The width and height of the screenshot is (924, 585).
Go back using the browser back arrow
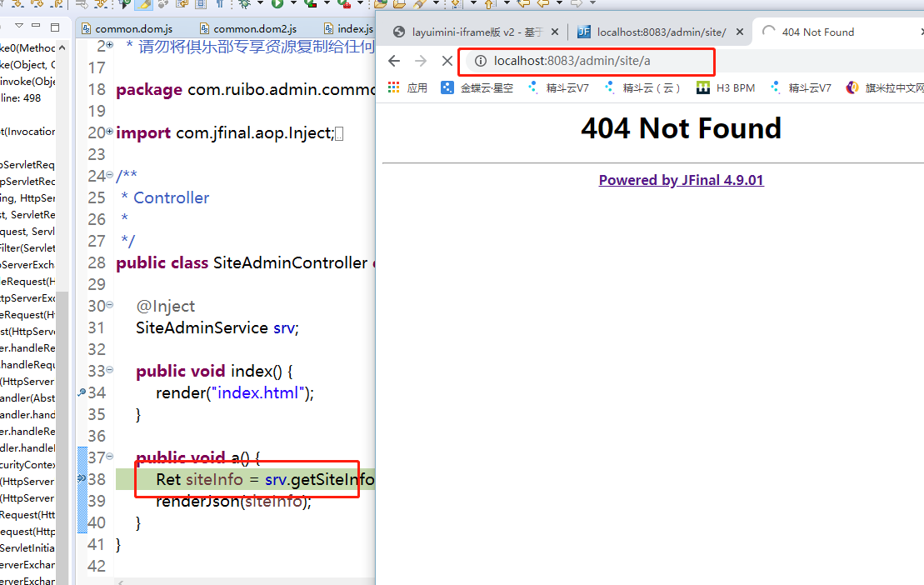395,61
